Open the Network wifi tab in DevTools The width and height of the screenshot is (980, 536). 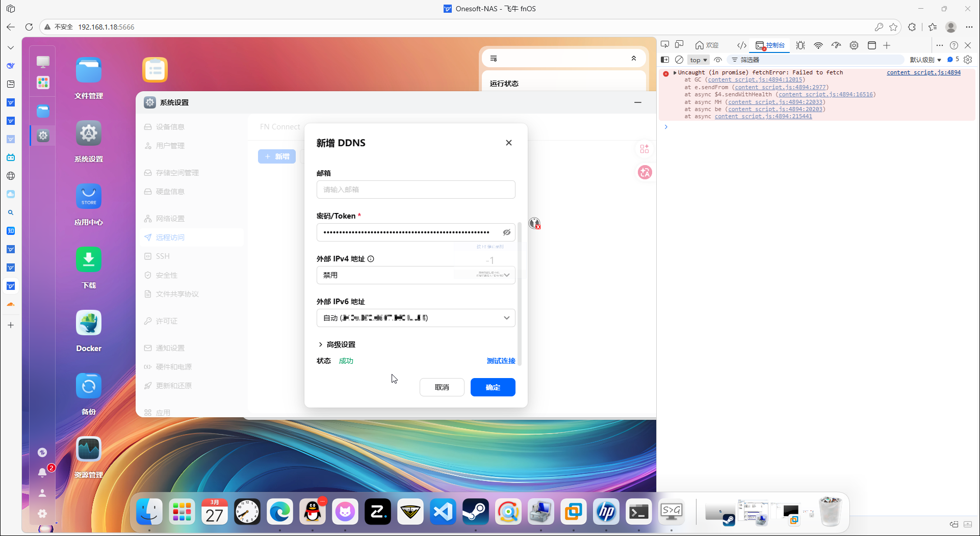818,45
